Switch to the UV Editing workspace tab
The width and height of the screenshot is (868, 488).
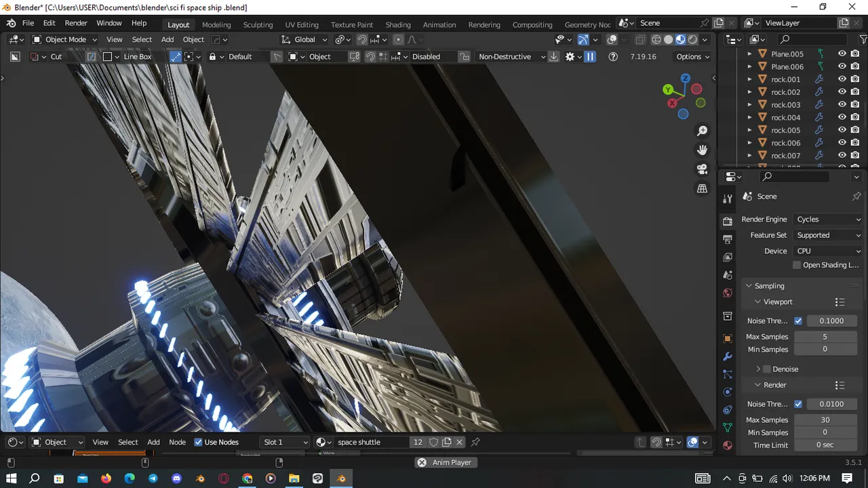302,25
